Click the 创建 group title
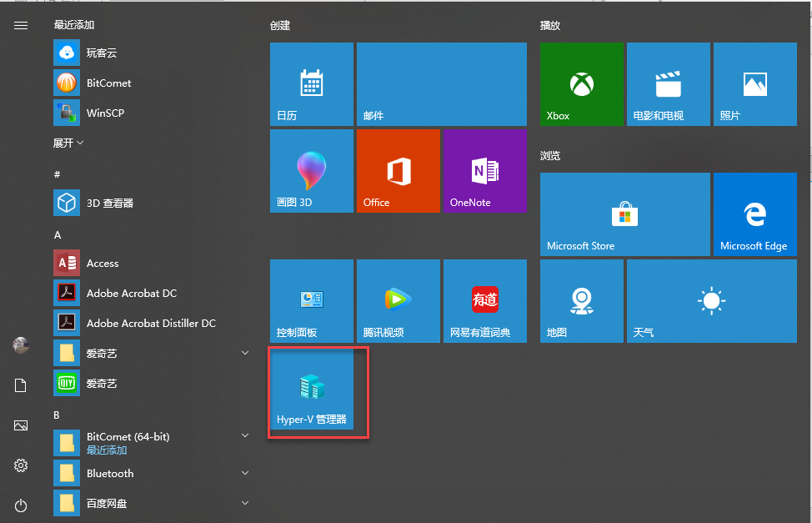The image size is (812, 523). click(x=280, y=25)
